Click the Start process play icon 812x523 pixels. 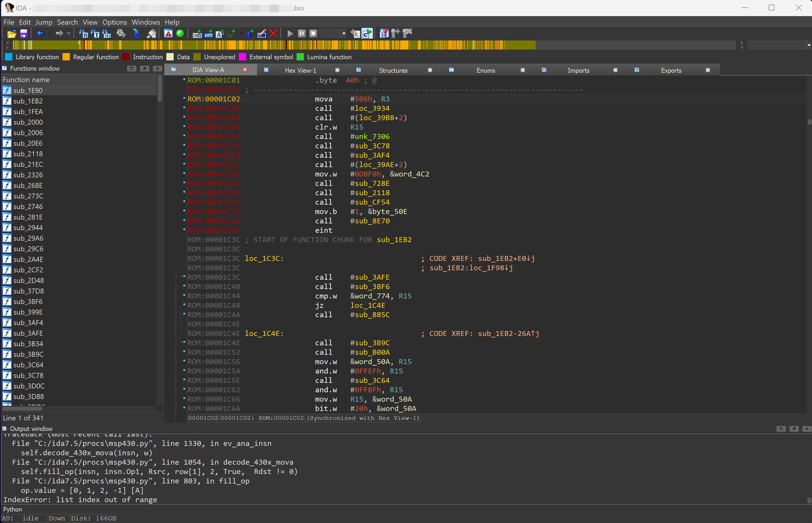290,33
